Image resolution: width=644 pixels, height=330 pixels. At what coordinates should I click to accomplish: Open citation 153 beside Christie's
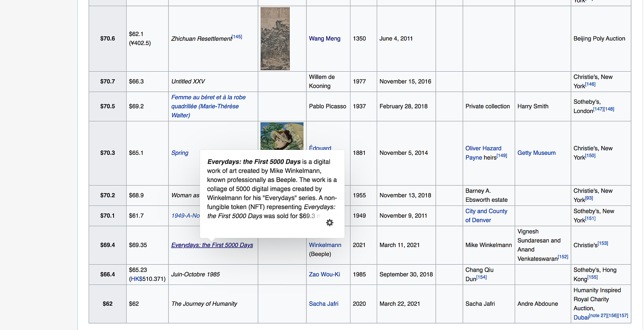point(603,243)
